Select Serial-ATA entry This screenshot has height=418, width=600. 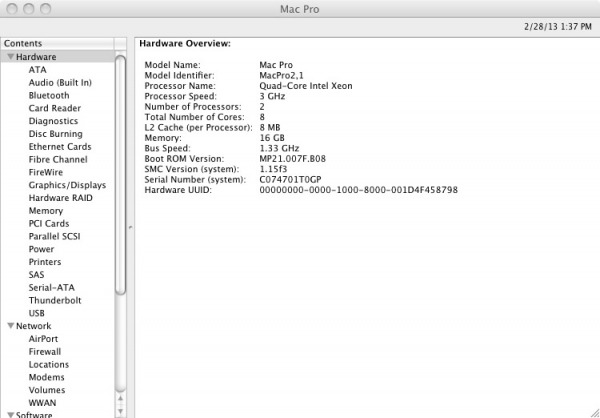coord(52,288)
